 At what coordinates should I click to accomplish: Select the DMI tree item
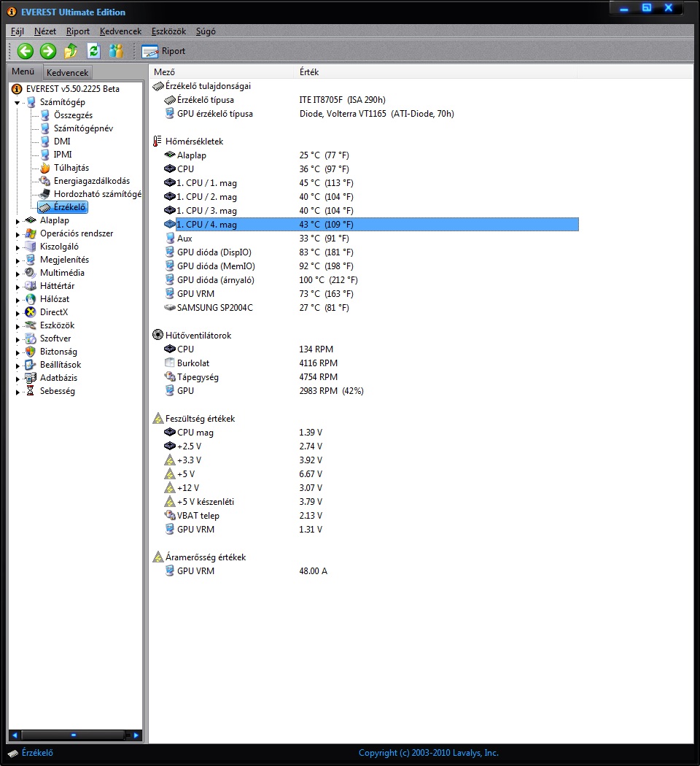click(62, 142)
